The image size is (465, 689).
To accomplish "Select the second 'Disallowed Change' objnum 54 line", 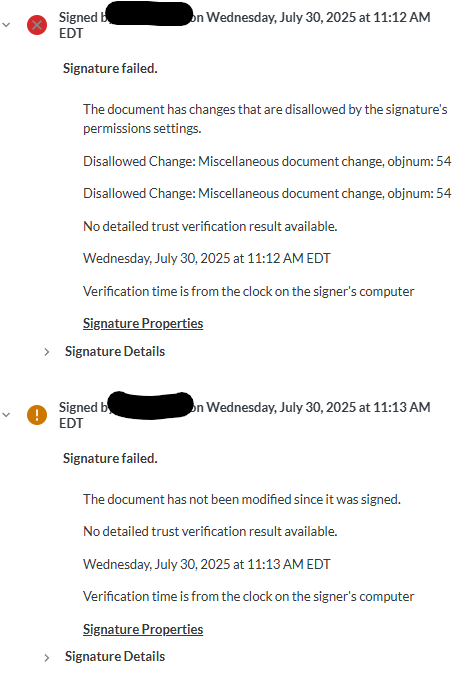I will pyautogui.click(x=267, y=193).
